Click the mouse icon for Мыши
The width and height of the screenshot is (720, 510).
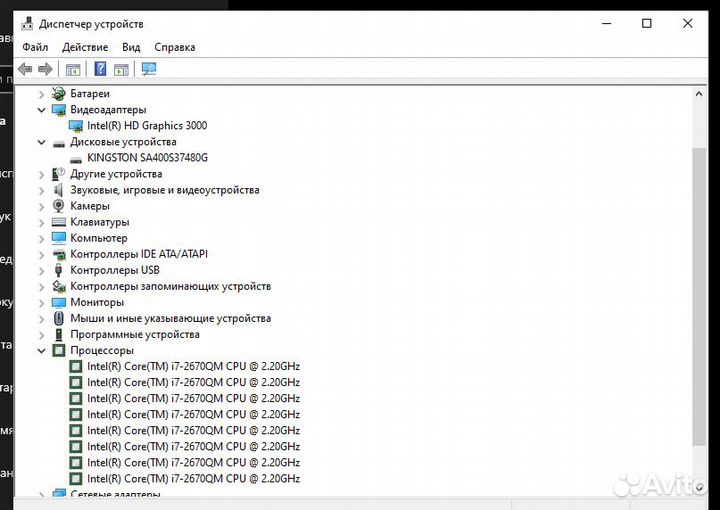tap(58, 318)
